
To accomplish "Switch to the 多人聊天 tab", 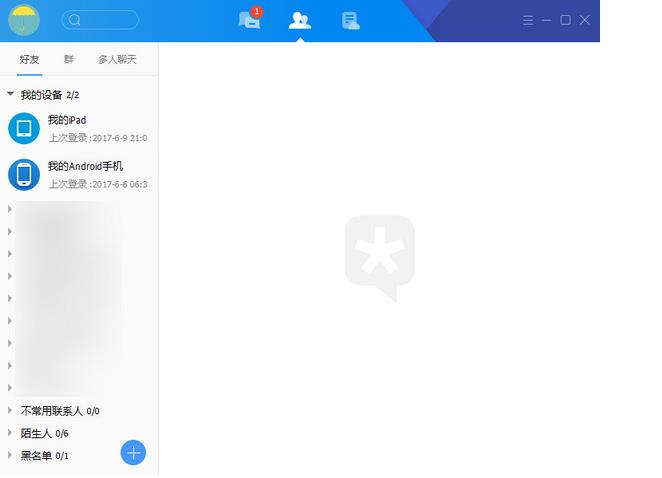I will point(117,60).
